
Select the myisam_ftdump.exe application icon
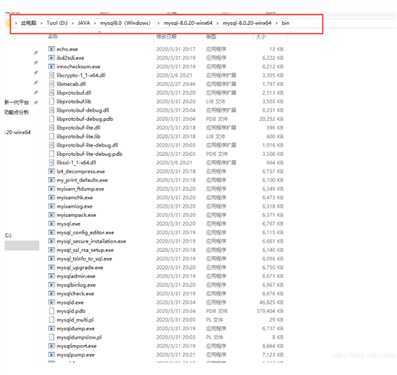(51, 189)
